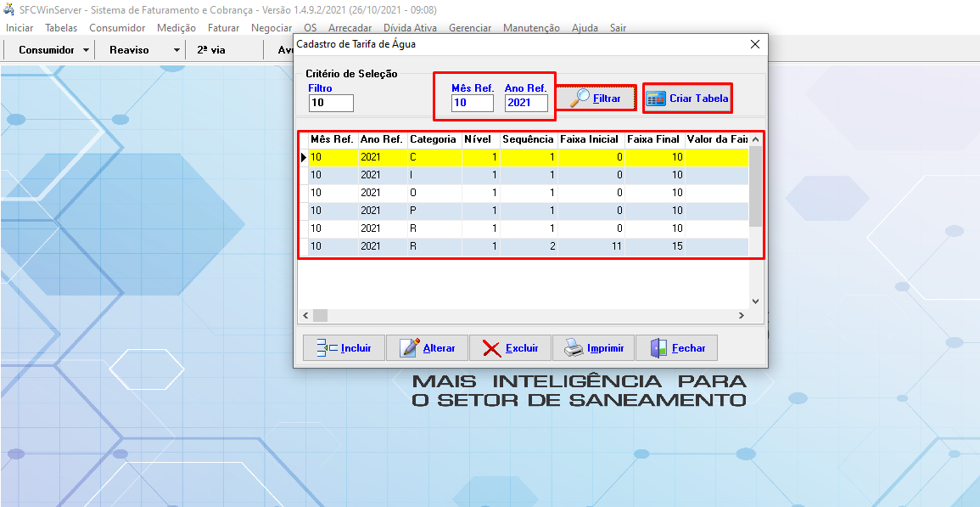Open the Faturar menu
This screenshot has height=507, width=980.
click(223, 28)
